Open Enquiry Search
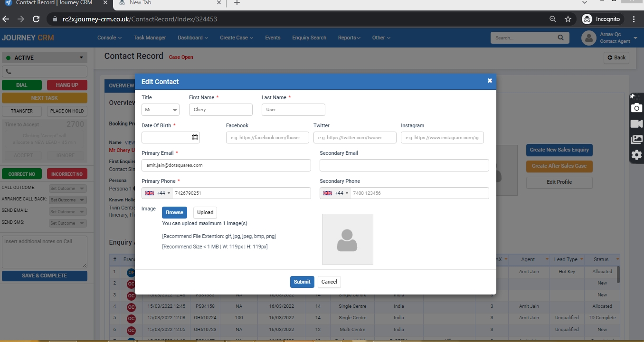 (x=309, y=38)
